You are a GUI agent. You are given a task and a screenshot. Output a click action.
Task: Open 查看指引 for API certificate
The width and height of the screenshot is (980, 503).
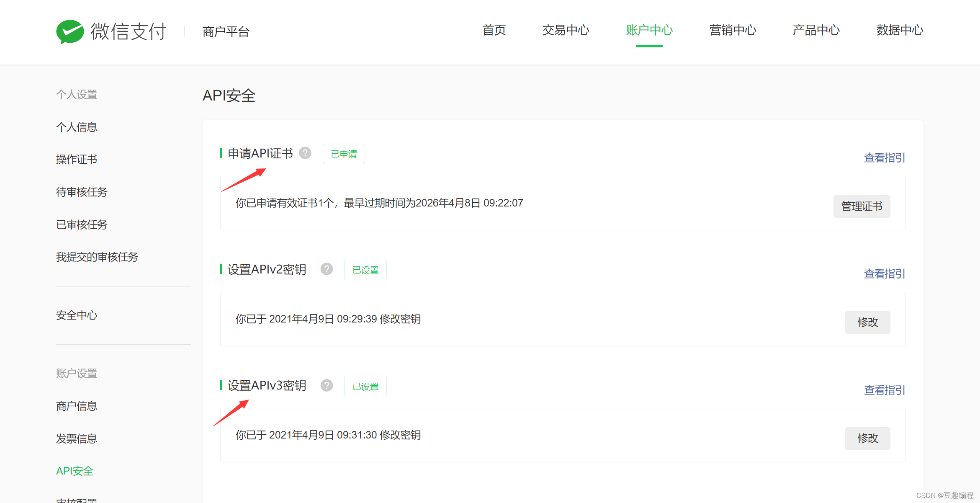(x=884, y=157)
